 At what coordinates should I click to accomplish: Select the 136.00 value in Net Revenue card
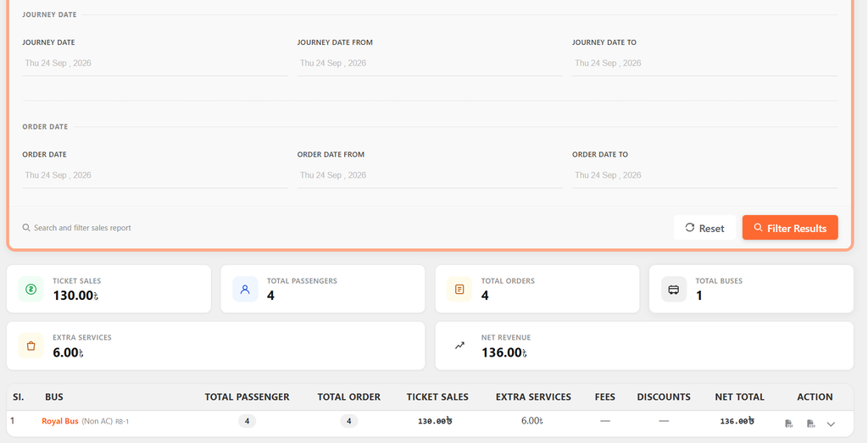point(504,352)
